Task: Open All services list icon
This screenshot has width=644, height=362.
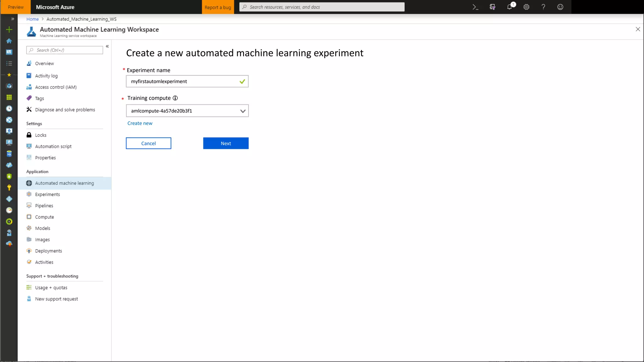Action: coord(9,63)
